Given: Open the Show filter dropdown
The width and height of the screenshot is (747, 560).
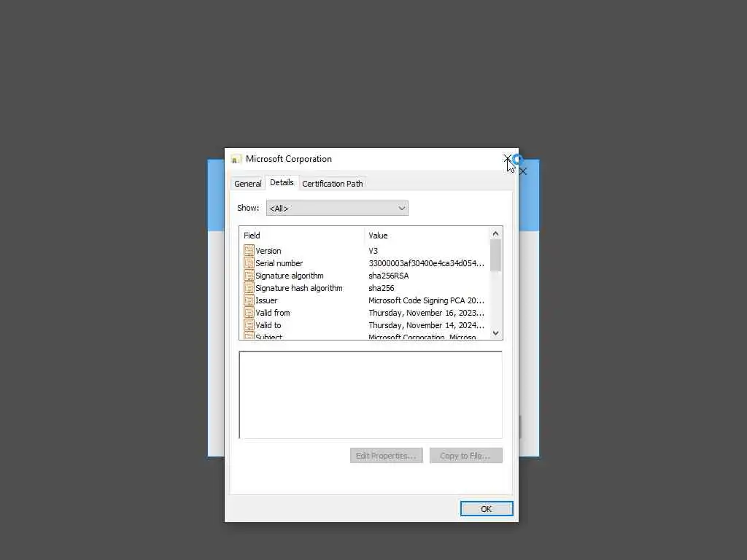Looking at the screenshot, I should pos(337,208).
